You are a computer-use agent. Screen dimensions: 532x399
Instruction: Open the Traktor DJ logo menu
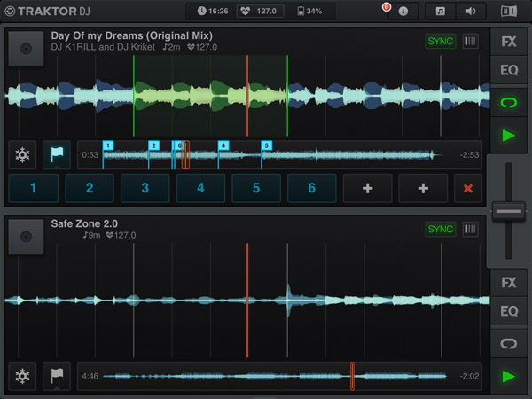pyautogui.click(x=48, y=12)
